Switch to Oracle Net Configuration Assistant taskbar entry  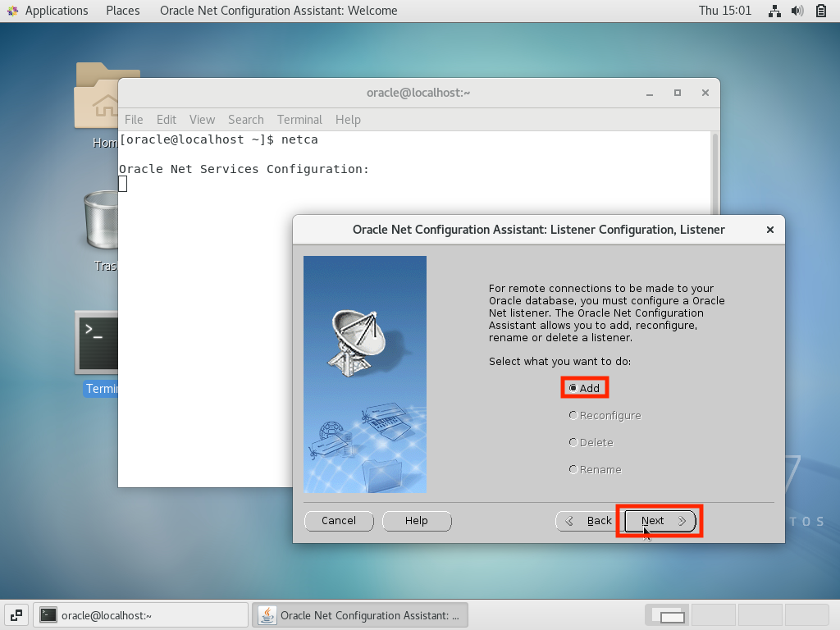click(x=360, y=615)
